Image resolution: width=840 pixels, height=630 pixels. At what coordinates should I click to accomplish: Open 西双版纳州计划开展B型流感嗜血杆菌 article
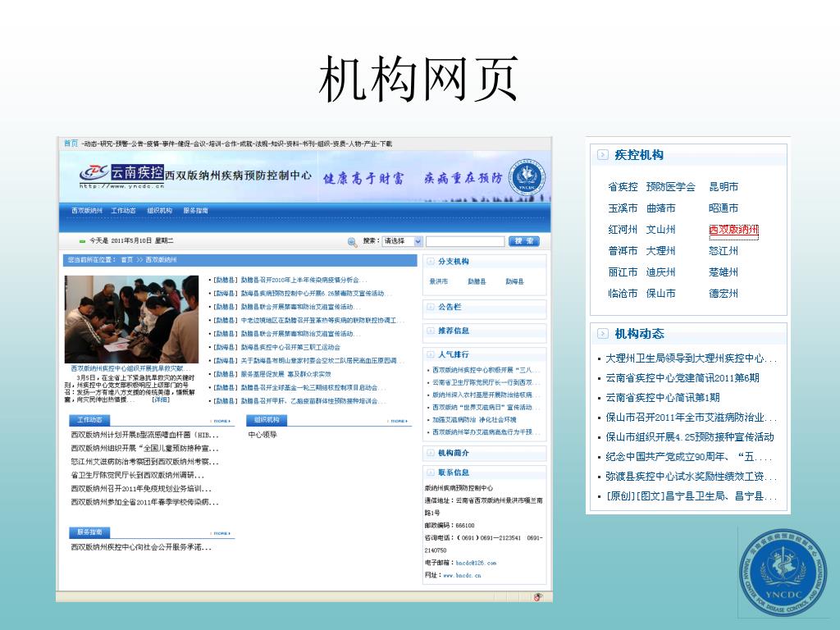click(144, 435)
